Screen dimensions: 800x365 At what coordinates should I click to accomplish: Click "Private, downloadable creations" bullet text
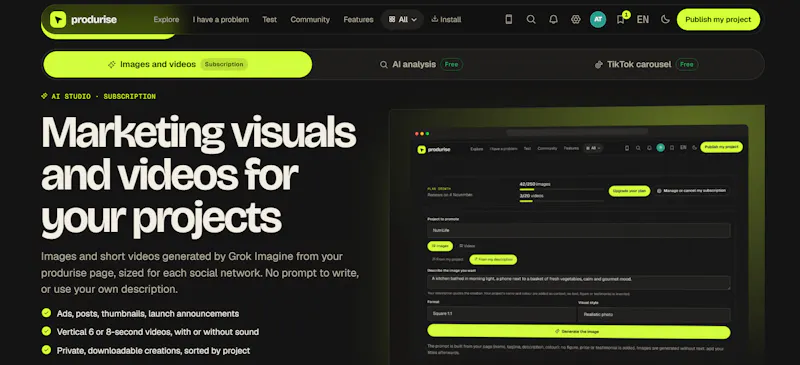(x=153, y=351)
